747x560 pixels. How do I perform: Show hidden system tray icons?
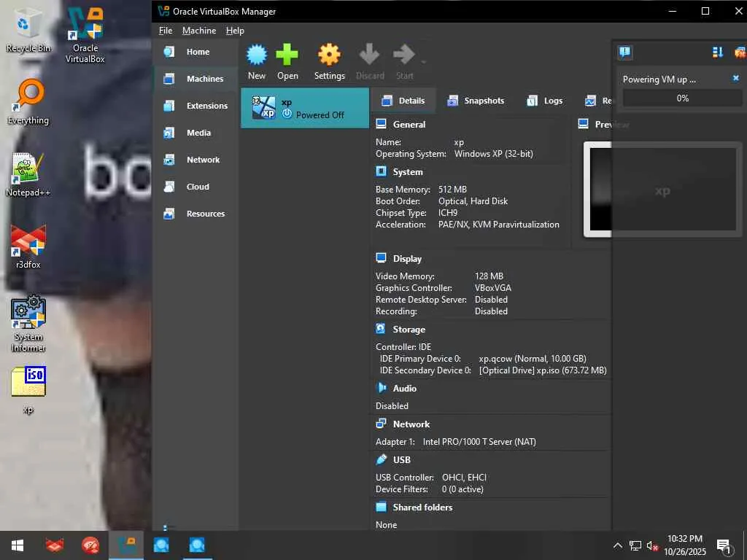pyautogui.click(x=617, y=545)
